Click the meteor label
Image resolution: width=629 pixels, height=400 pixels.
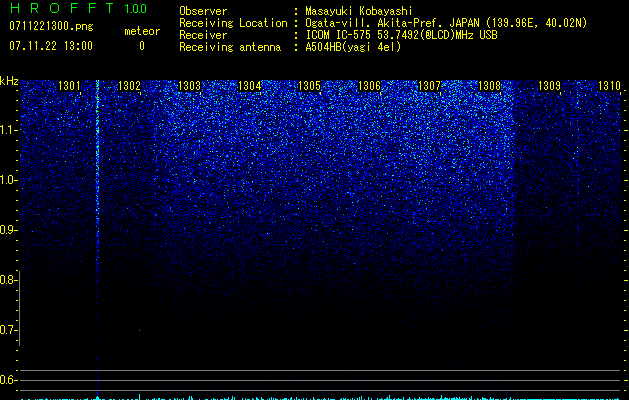pyautogui.click(x=142, y=31)
